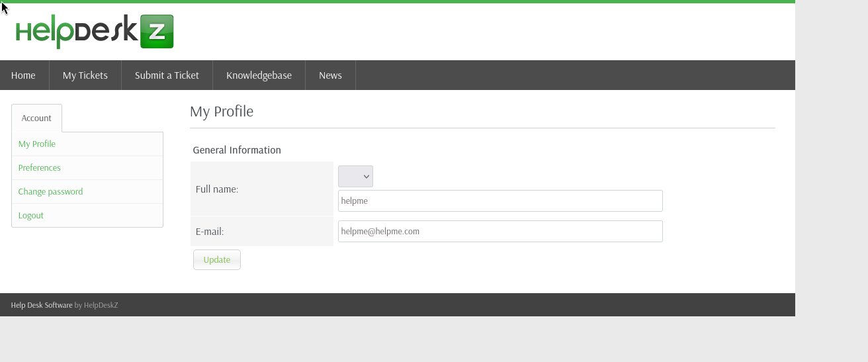Open Preferences in the sidebar
This screenshot has height=362, width=868.
tap(40, 168)
